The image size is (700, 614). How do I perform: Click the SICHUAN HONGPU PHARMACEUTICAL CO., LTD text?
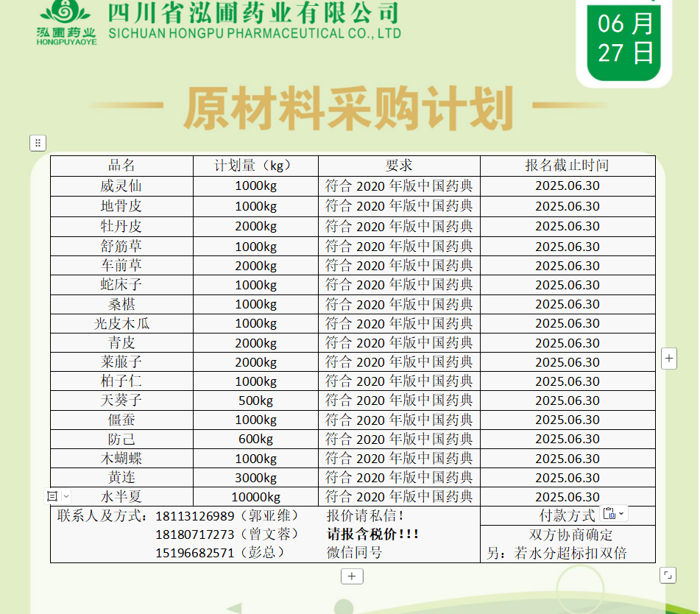[x=255, y=33]
